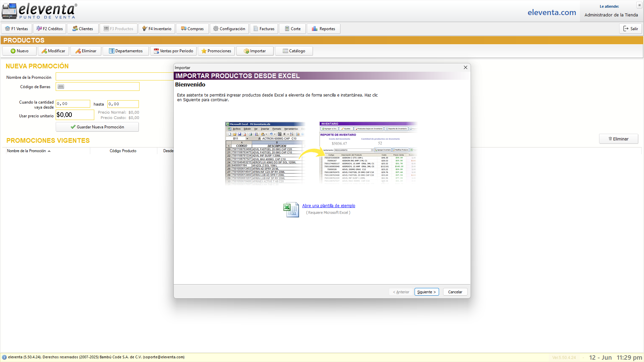Open the link Abre una plantilla de ejemplo
The image size is (644, 362).
click(328, 206)
